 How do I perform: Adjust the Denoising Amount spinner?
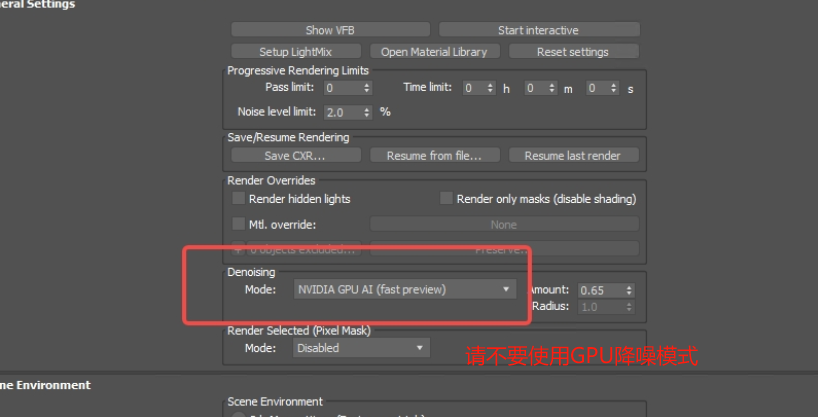[x=628, y=290]
